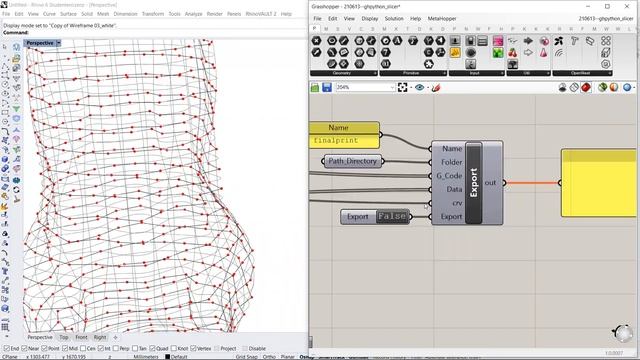Pick the yellow highlighted icon in Input group
640x360 pixels.
455,53
